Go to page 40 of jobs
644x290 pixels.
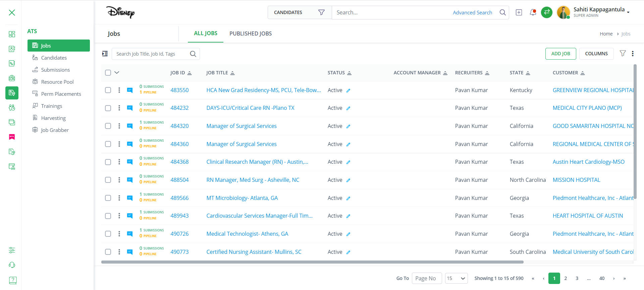click(x=602, y=278)
